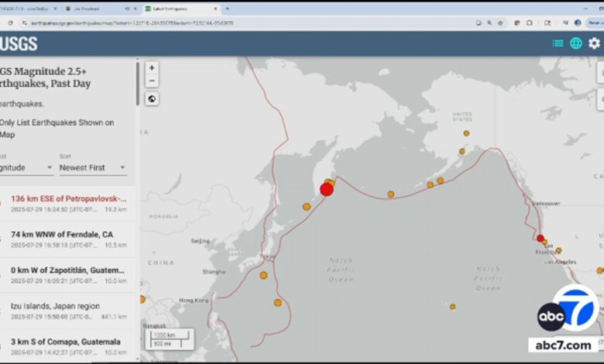
Task: Click the Magnitude 2.5+ Earthquakes, Past Day heading
Action: pyautogui.click(x=46, y=77)
